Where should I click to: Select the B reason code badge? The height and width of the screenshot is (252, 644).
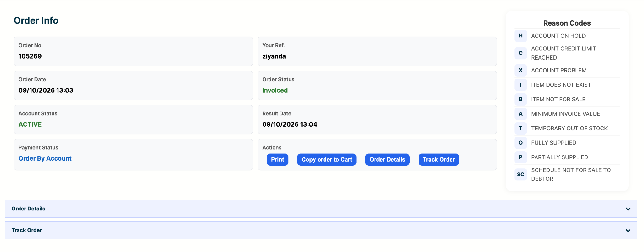tap(520, 99)
